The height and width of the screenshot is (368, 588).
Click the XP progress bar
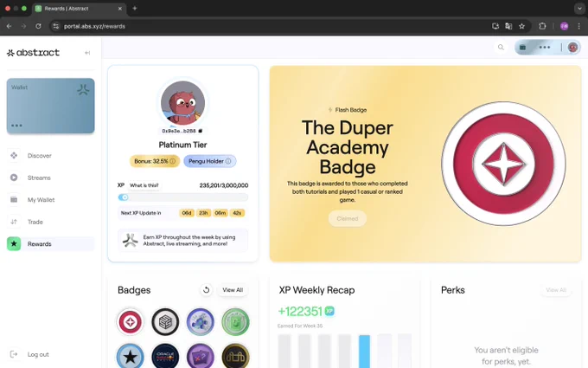(x=183, y=197)
